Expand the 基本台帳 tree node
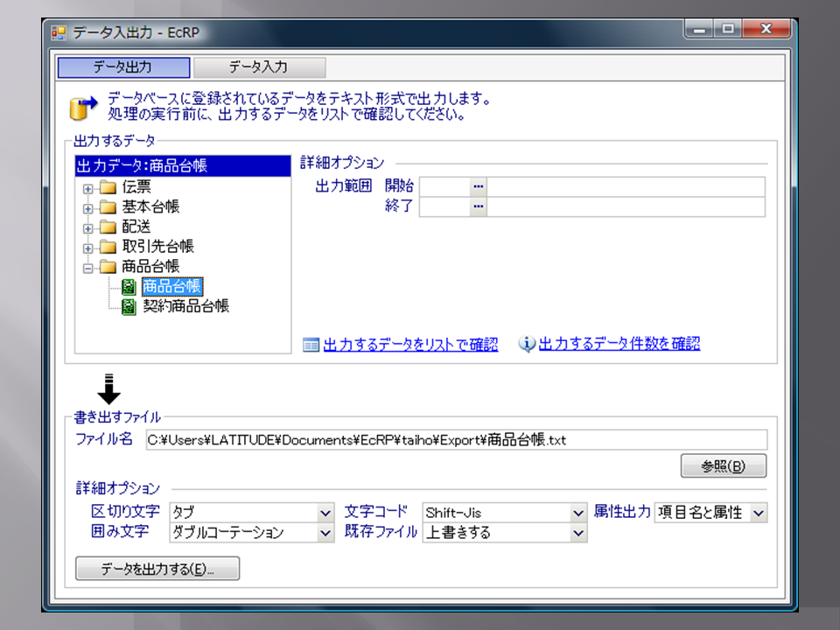 [87, 208]
